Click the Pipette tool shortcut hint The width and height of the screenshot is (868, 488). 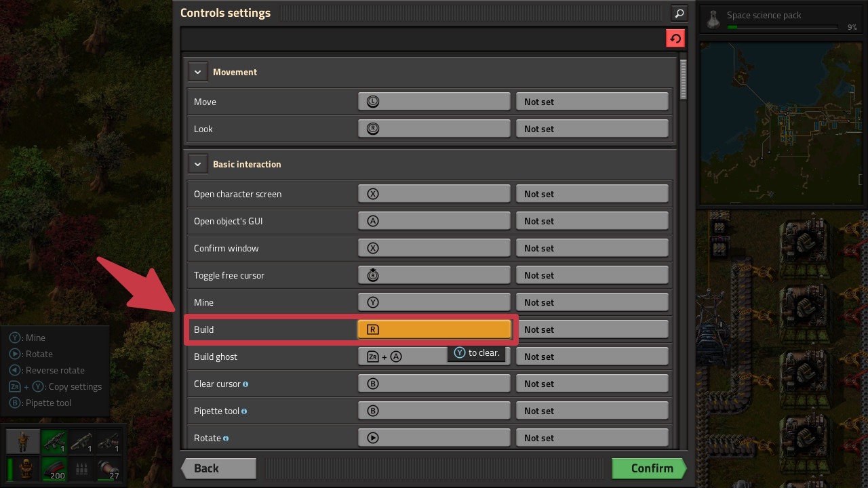(40, 403)
